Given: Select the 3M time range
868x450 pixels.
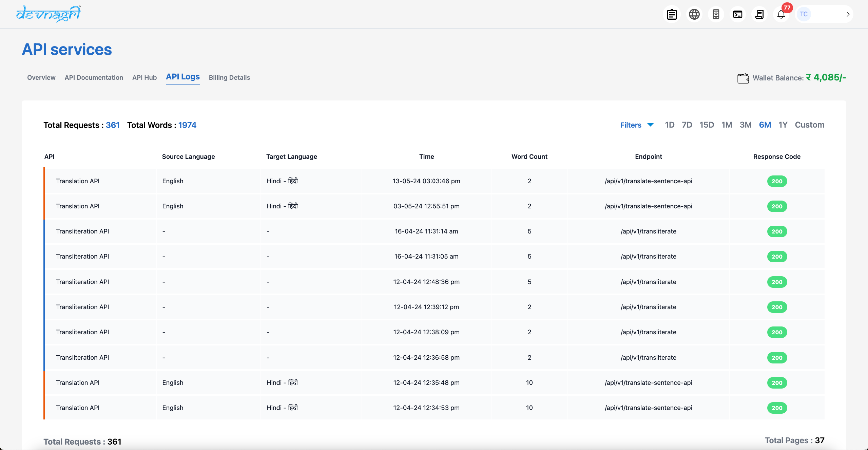Looking at the screenshot, I should (x=746, y=125).
